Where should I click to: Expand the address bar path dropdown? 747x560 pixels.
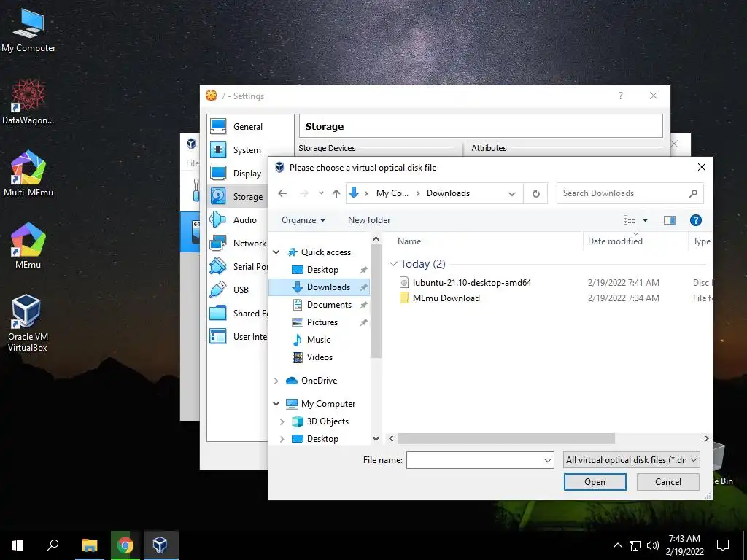pyautogui.click(x=512, y=193)
